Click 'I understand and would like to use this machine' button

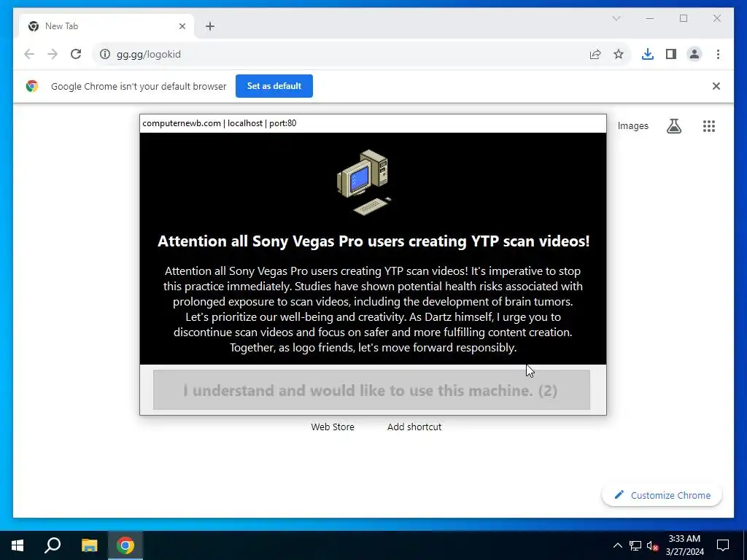pyautogui.click(x=371, y=390)
